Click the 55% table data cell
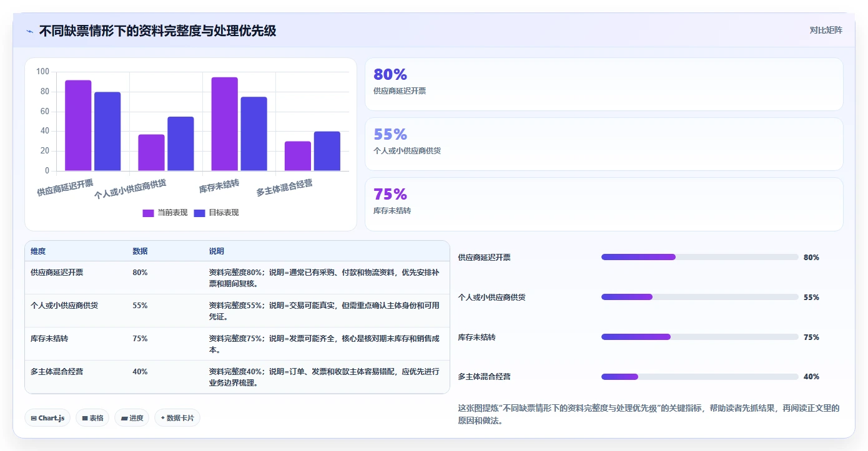Image resolution: width=868 pixels, height=451 pixels. pyautogui.click(x=140, y=306)
